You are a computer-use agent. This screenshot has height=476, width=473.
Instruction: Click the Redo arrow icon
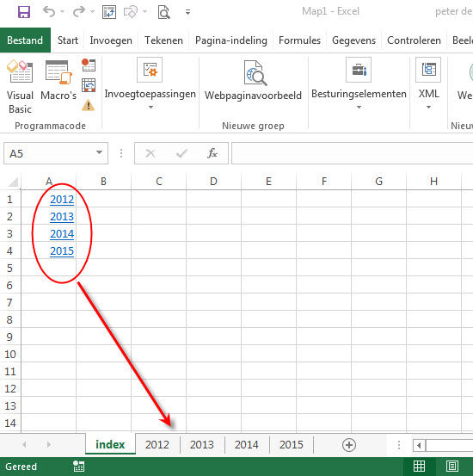(79, 12)
